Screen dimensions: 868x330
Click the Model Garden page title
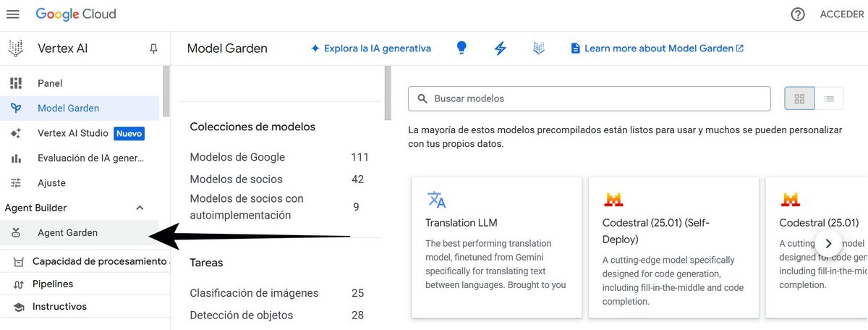click(227, 48)
